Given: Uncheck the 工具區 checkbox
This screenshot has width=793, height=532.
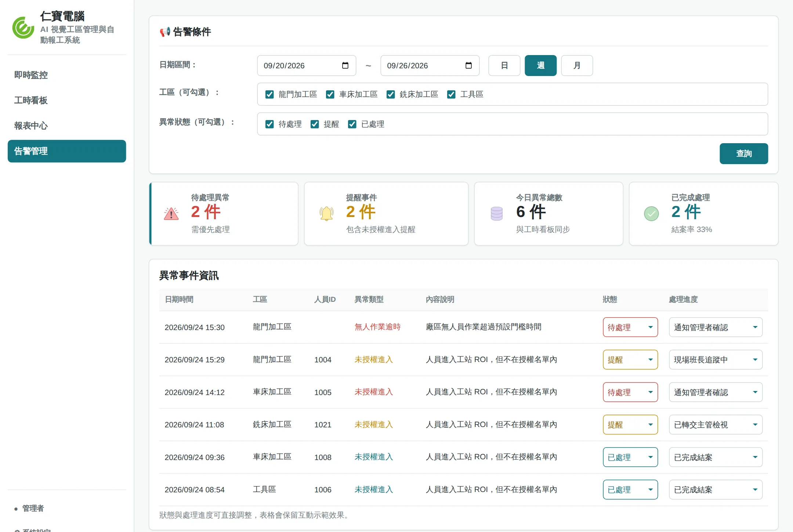Looking at the screenshot, I should tap(451, 94).
